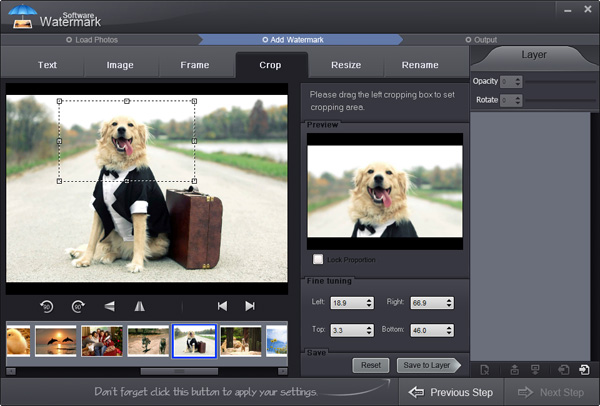Go to the next photo arrow
This screenshot has width=600, height=406.
click(250, 306)
